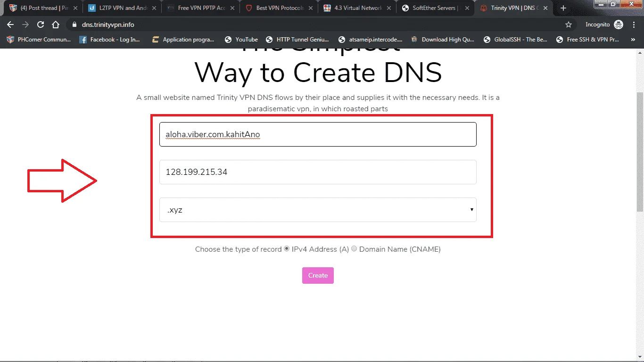Click the pink Create button

[318, 276]
